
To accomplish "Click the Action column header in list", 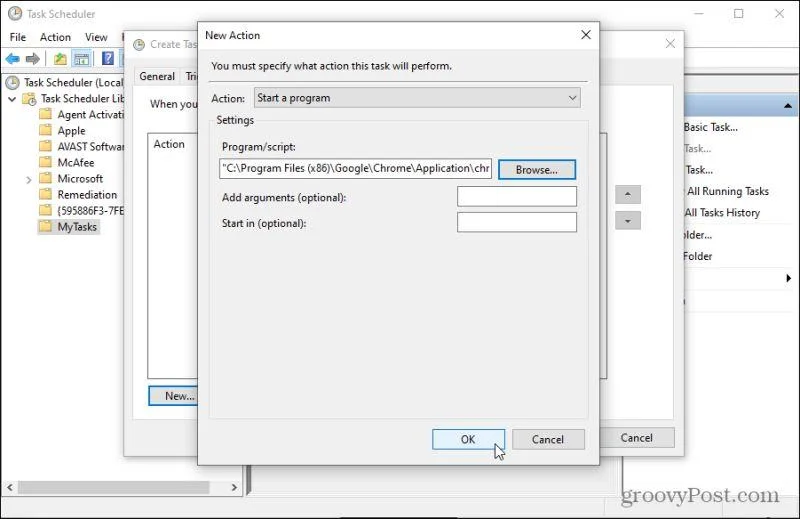I will pyautogui.click(x=169, y=144).
